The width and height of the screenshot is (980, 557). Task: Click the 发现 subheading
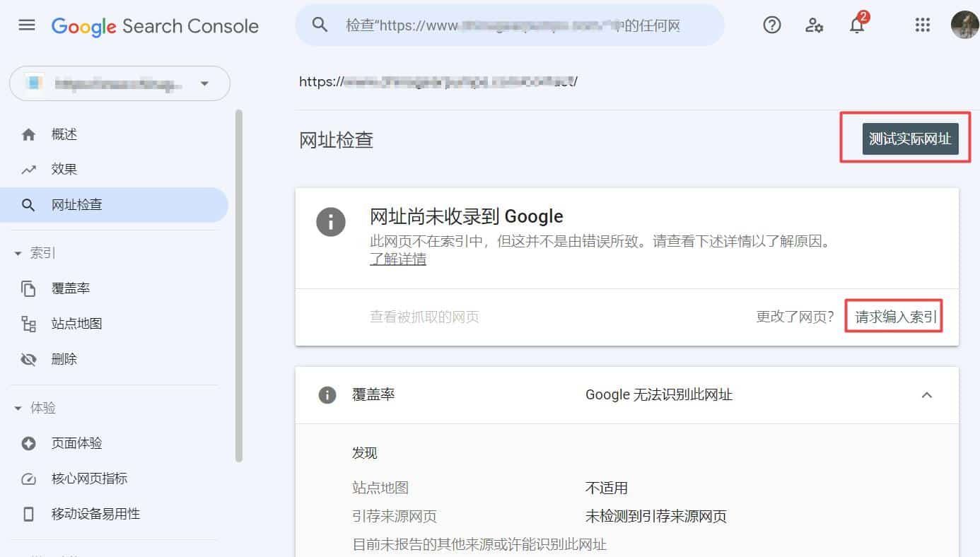pos(365,454)
